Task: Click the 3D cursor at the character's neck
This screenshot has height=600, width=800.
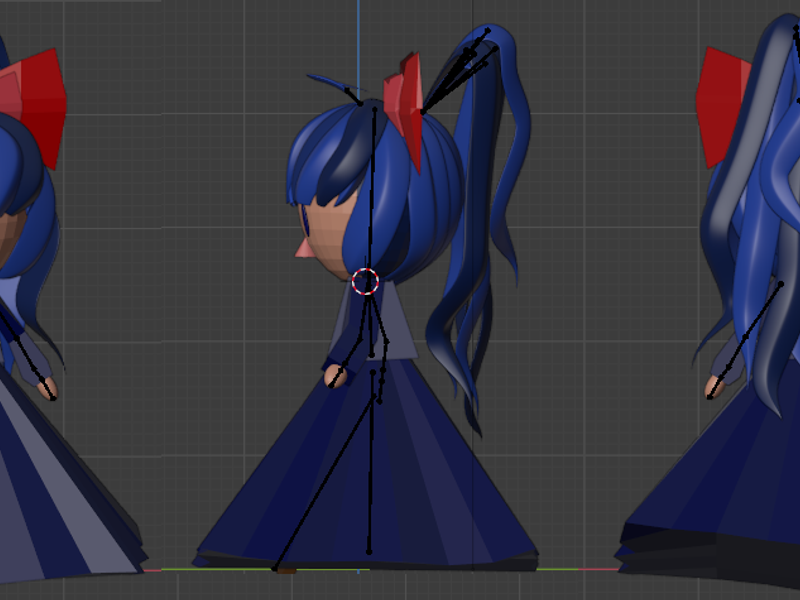Action: (365, 281)
